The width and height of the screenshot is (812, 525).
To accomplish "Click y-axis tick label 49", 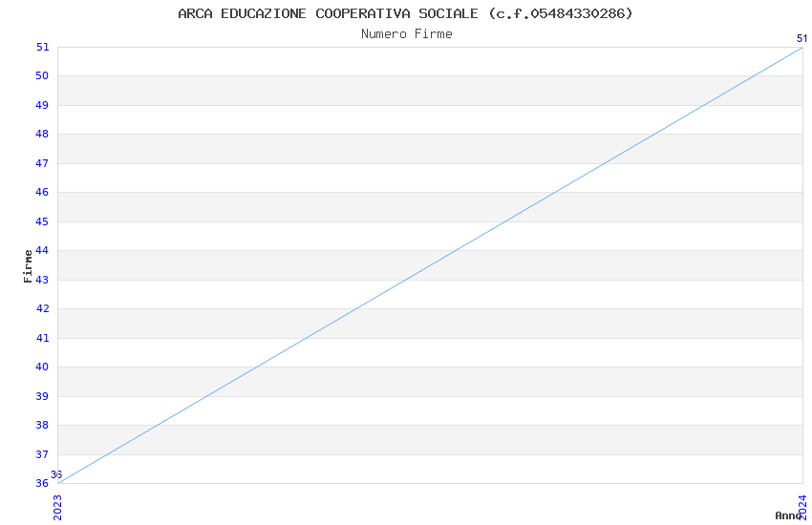I will tap(42, 106).
